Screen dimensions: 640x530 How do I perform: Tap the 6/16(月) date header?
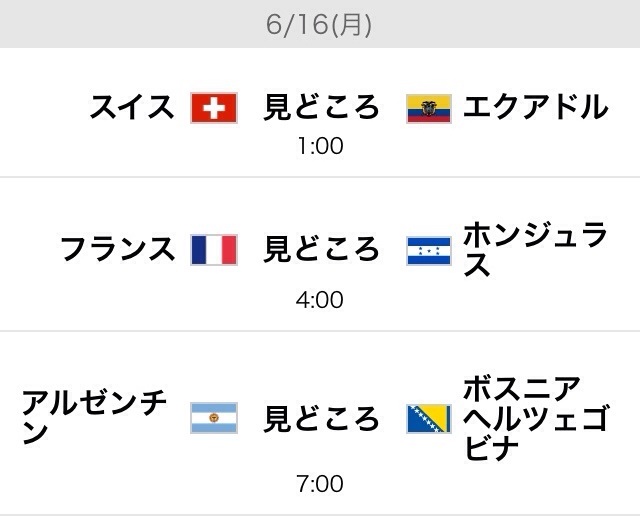[x=320, y=25]
